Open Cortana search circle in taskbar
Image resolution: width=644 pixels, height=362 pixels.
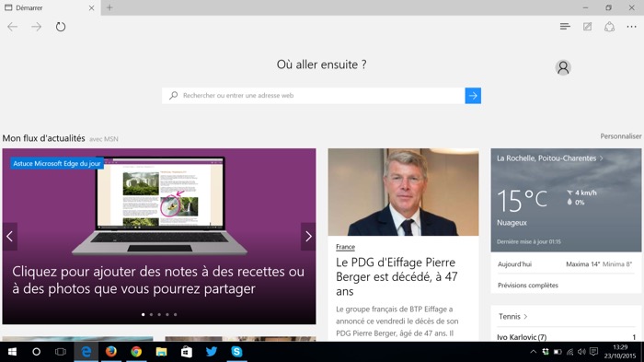37,352
